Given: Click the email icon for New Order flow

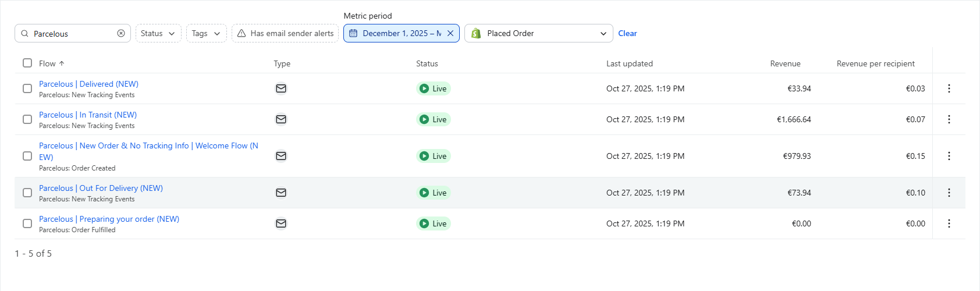Looking at the screenshot, I should pyautogui.click(x=281, y=156).
